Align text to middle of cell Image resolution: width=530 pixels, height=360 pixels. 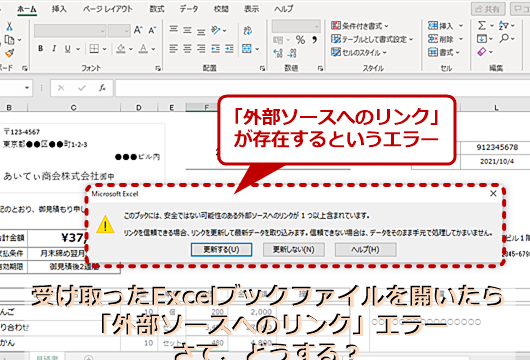pos(187,30)
